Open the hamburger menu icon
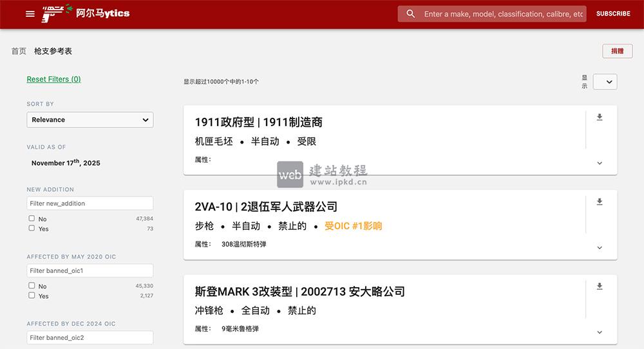This screenshot has width=644, height=349. [x=30, y=14]
